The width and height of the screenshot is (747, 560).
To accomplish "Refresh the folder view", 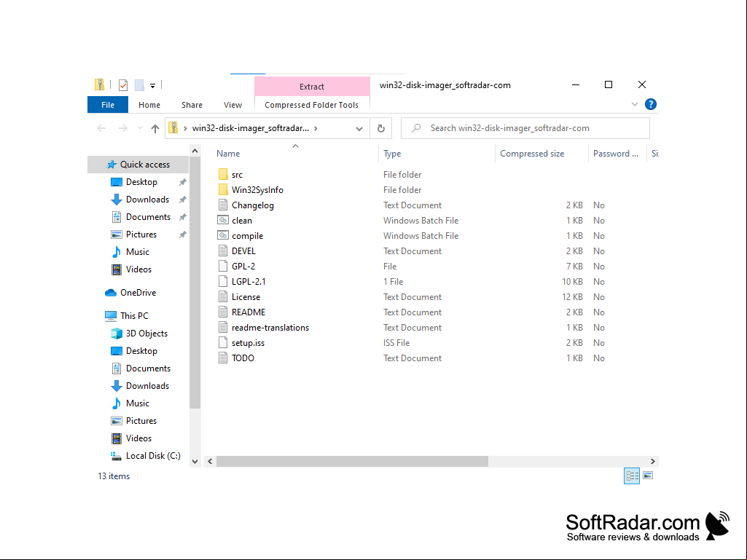I will tap(380, 129).
